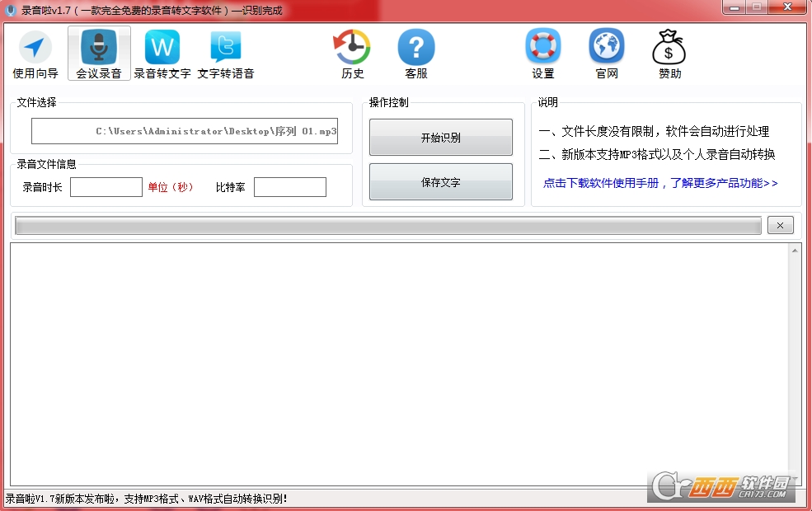Viewport: 812px width, 511px height.
Task: Cancel using the X beside progress bar
Action: (781, 225)
